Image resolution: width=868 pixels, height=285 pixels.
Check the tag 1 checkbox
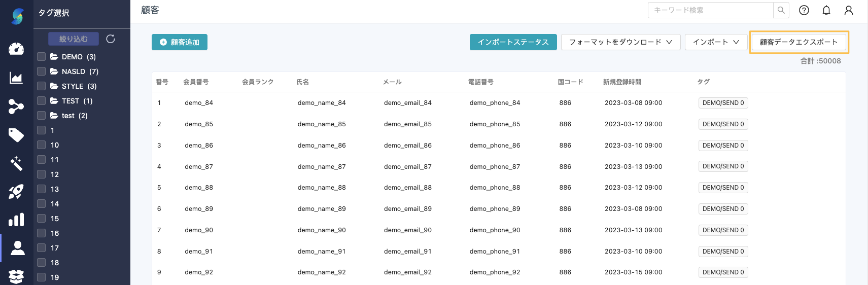[x=42, y=130]
